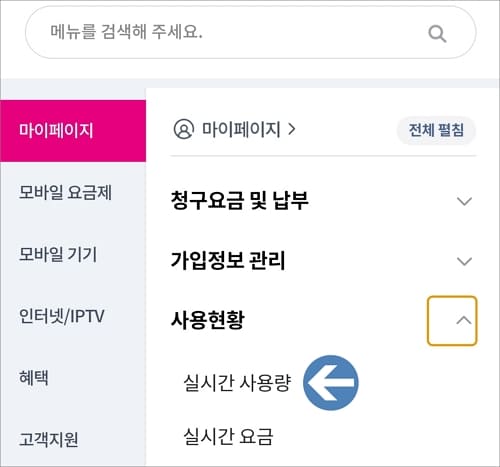This screenshot has height=467, width=500.
Task: Select the 마이페이지 sidebar tab
Action: (x=73, y=131)
